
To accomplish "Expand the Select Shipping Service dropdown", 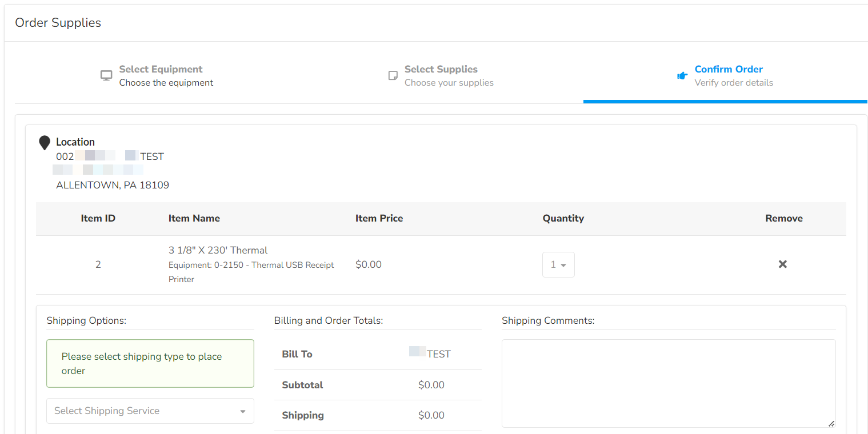I will pos(150,411).
